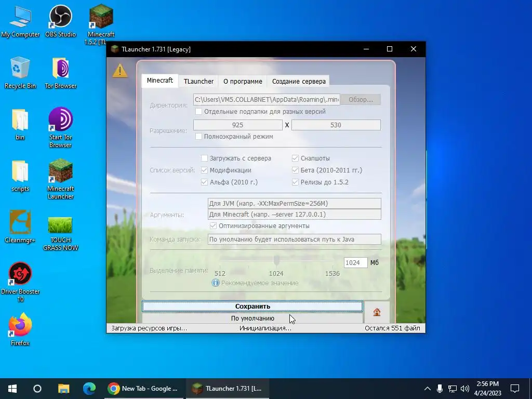Toggle Релизы до 1.5.2 checkbox

point(295,182)
